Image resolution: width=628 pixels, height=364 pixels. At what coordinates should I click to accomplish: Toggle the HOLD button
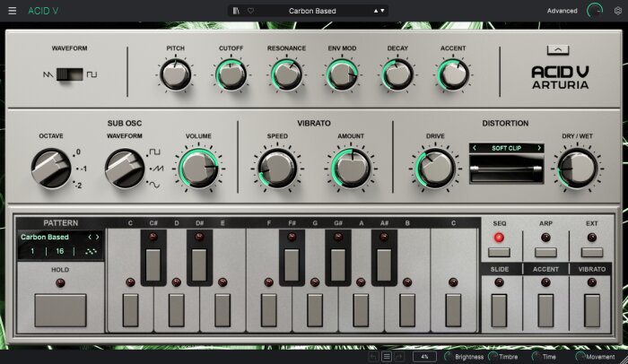[60, 310]
